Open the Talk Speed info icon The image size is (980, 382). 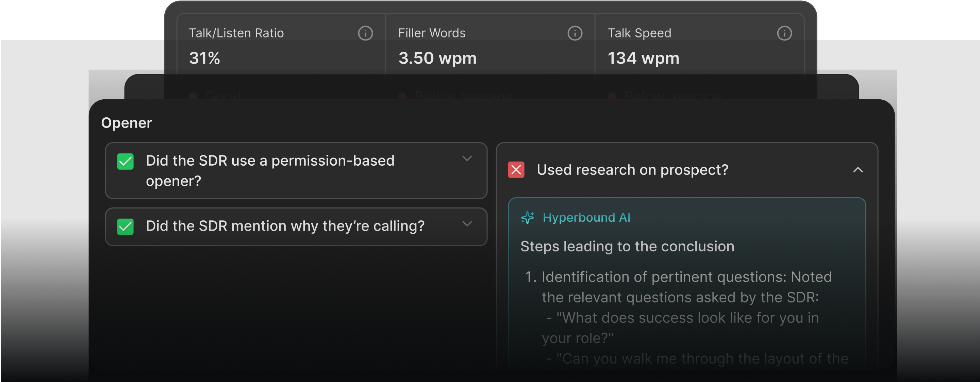(x=784, y=33)
